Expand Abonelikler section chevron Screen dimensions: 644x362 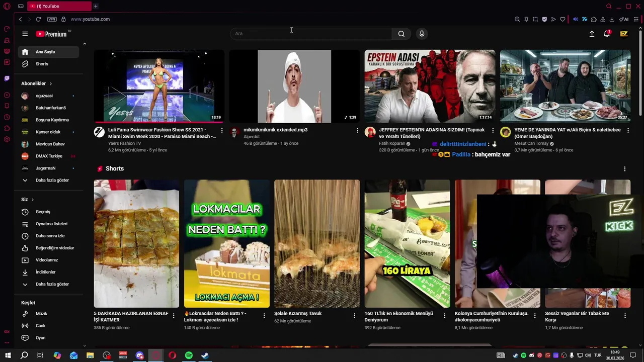51,83
